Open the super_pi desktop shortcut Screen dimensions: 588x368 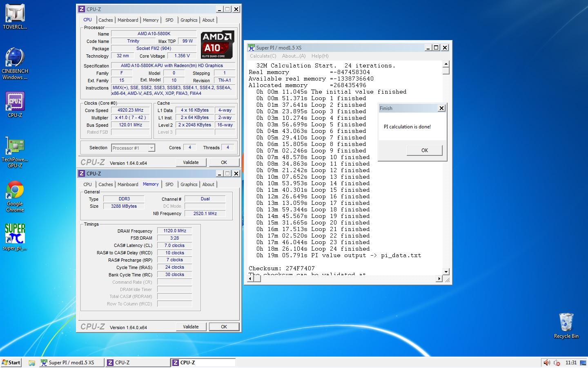click(x=15, y=237)
